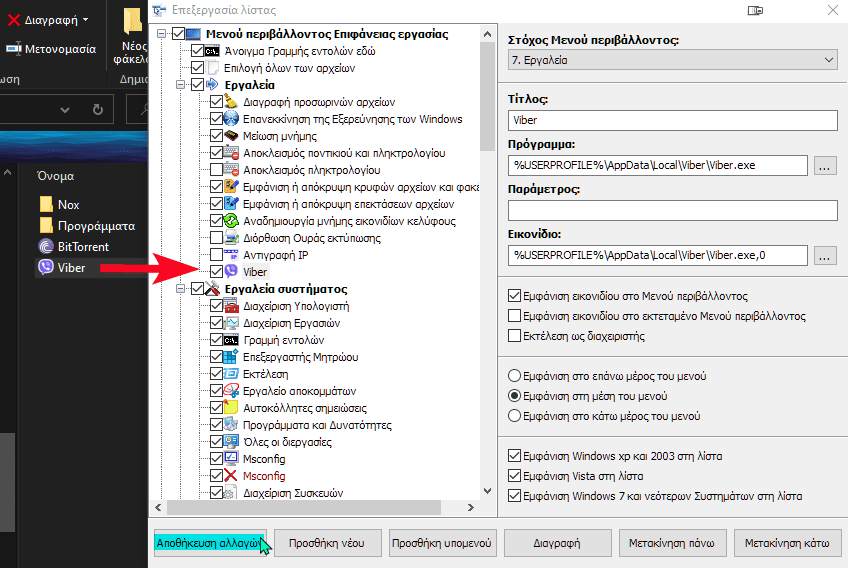
Task: Browse for the Εικονίδιο path
Action: (x=825, y=255)
